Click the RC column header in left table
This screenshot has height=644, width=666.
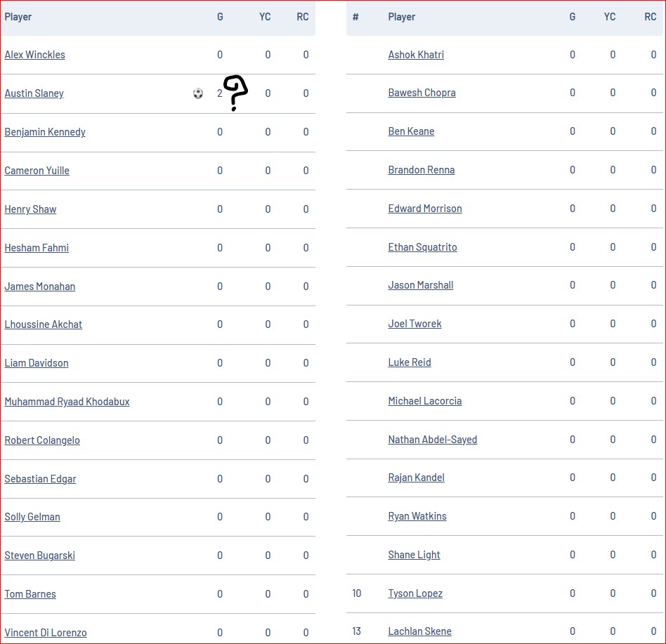coord(302,17)
